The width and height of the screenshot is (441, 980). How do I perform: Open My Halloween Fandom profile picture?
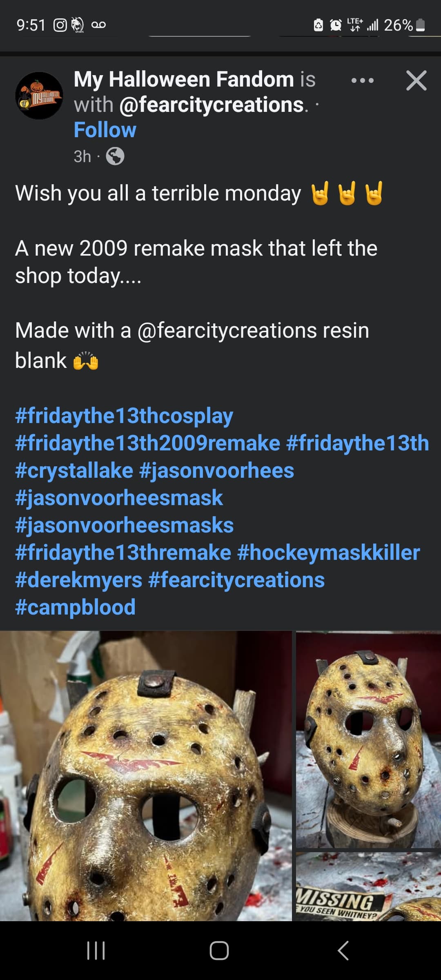39,96
